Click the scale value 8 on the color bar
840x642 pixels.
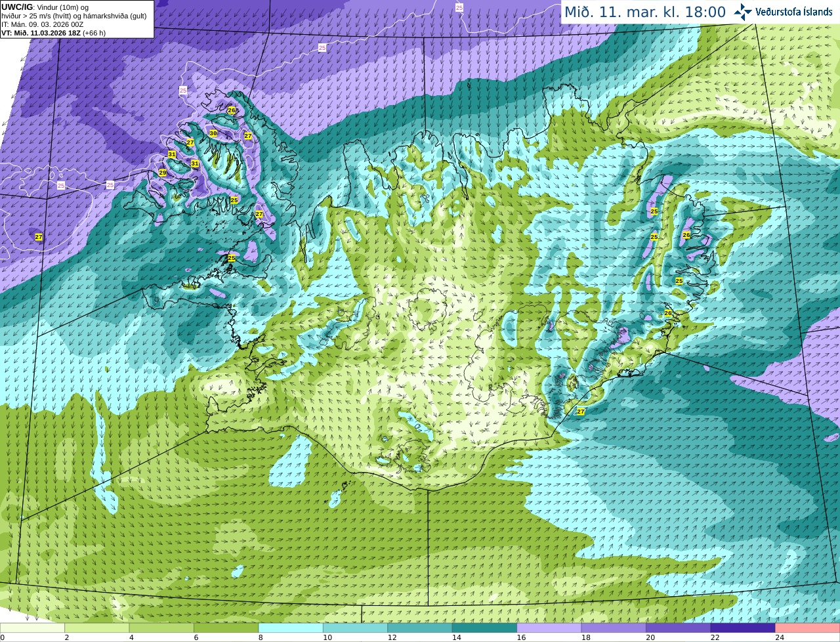[x=261, y=637]
